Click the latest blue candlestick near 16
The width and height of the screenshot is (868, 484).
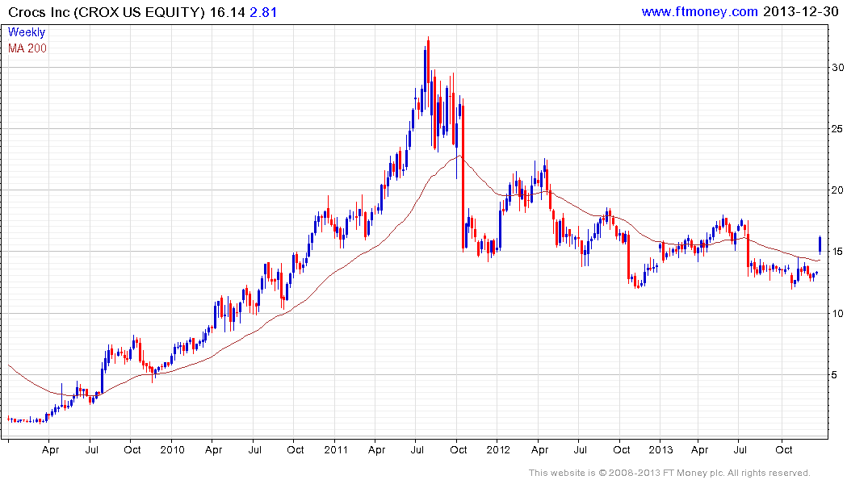point(820,245)
